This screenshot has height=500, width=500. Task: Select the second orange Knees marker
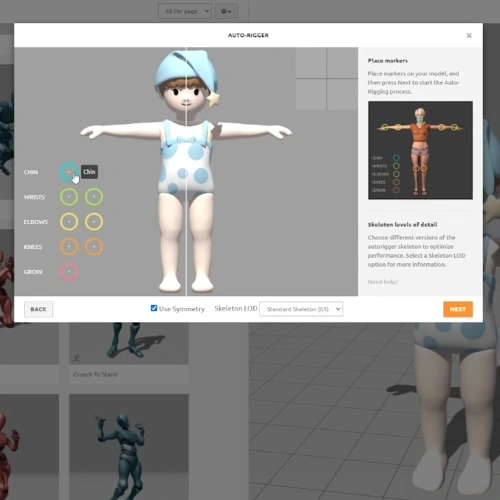[94, 247]
